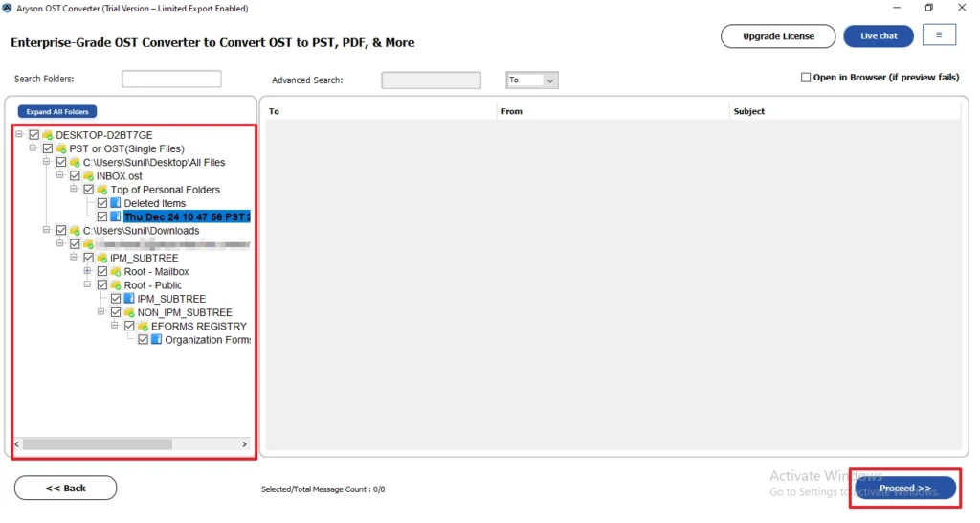Click the PST or OST(Single Files) folder icon

click(61, 148)
